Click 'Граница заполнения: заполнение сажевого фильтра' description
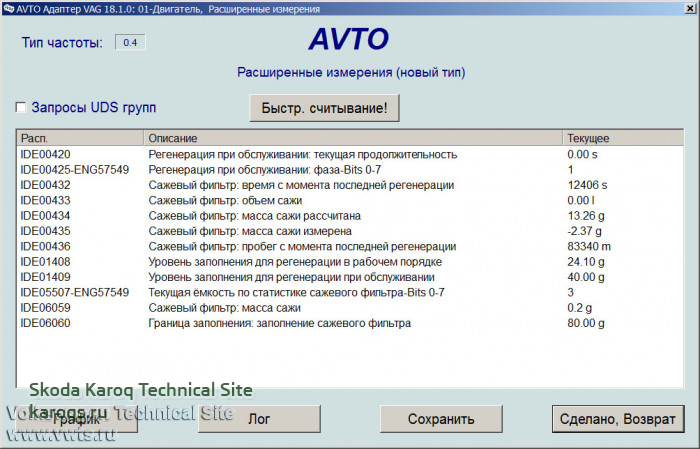 coord(279,323)
